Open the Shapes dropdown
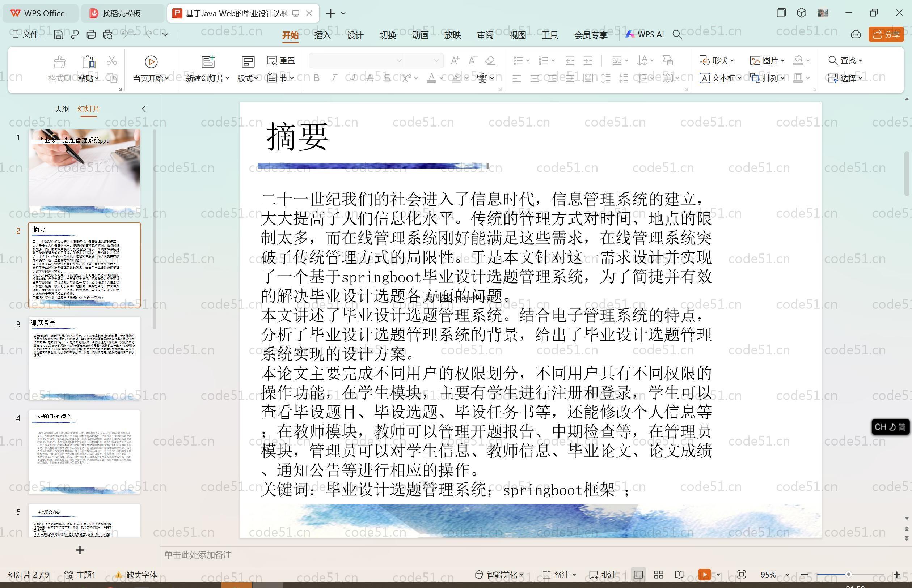This screenshot has height=588, width=912. click(716, 60)
